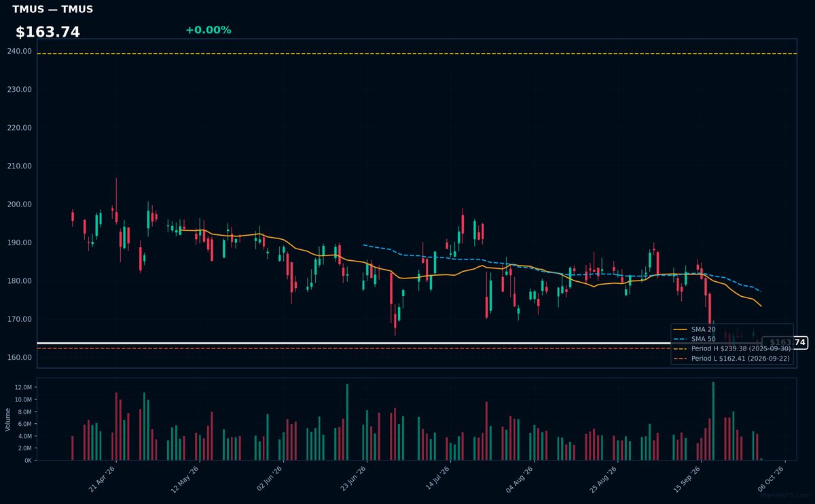The image size is (815, 504).
Task: Select the 8.0M volume axis label
Action: pos(24,412)
